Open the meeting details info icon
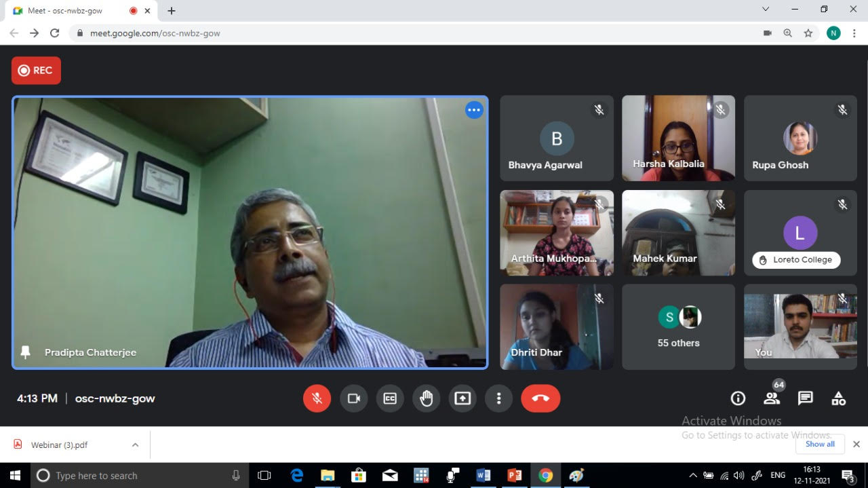The height and width of the screenshot is (488, 868). click(x=738, y=398)
